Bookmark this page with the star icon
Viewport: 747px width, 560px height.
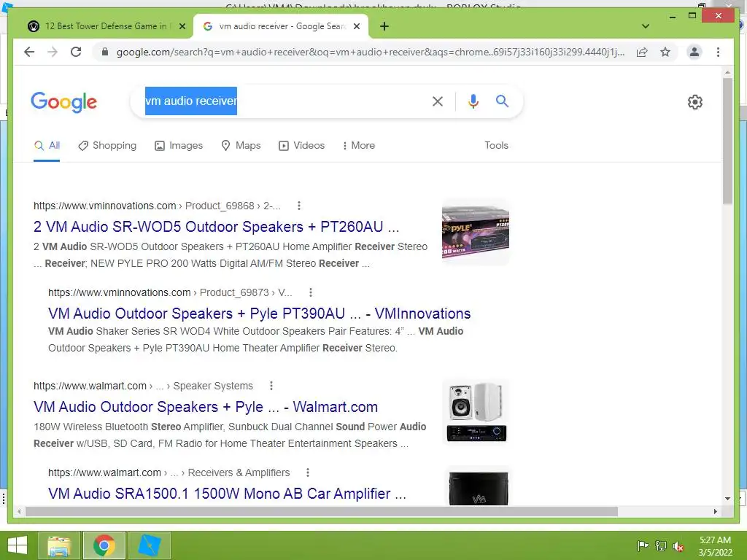665,52
